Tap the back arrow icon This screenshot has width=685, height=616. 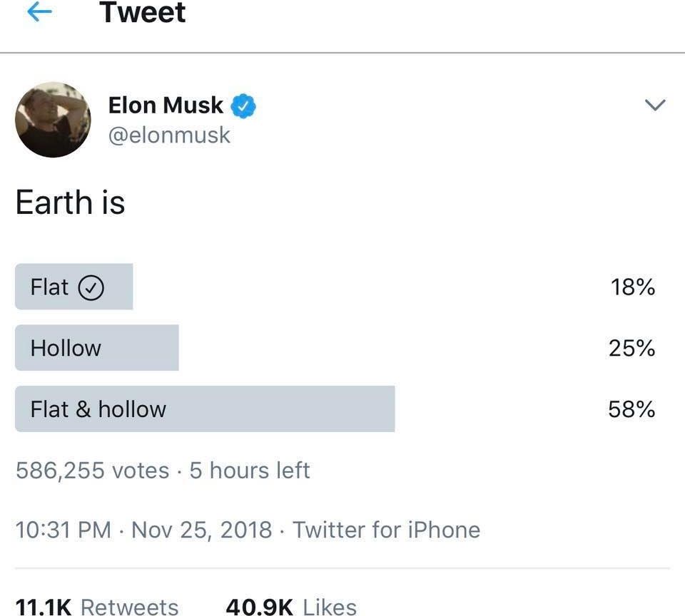coord(40,13)
